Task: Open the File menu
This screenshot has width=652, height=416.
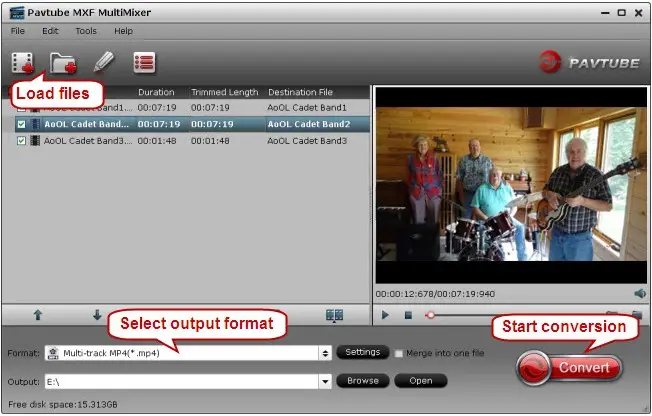Action: click(17, 31)
